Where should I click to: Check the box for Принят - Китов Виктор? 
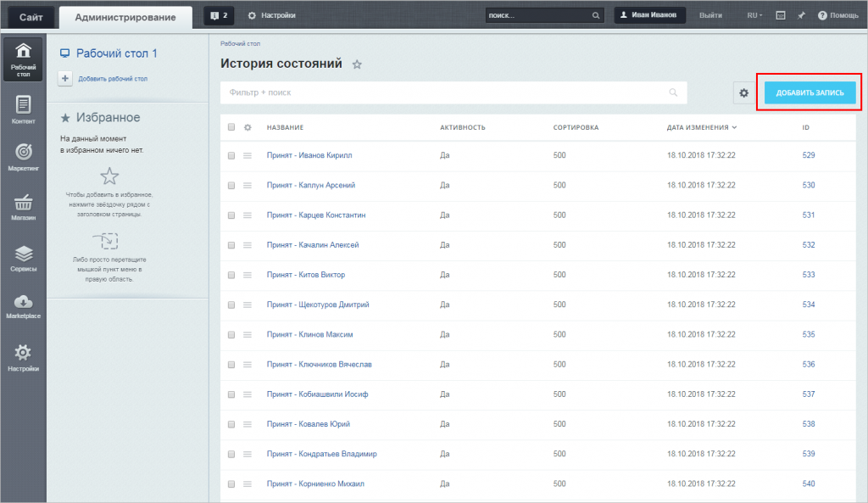click(231, 276)
